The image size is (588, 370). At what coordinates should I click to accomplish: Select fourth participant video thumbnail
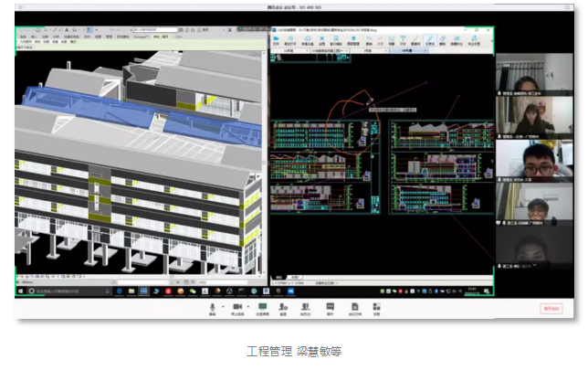tap(534, 205)
